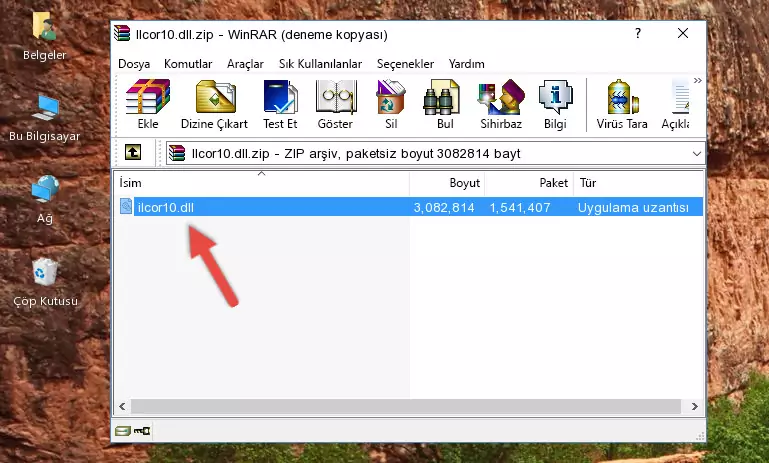This screenshot has width=769, height=463.
Task: Select the Bu Bilgisayar desktop icon
Action: (x=45, y=118)
